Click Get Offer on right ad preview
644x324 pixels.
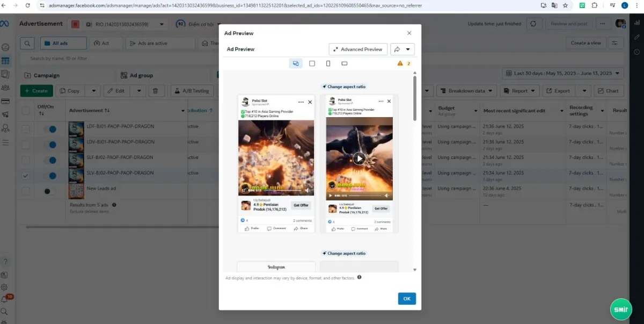click(x=381, y=208)
